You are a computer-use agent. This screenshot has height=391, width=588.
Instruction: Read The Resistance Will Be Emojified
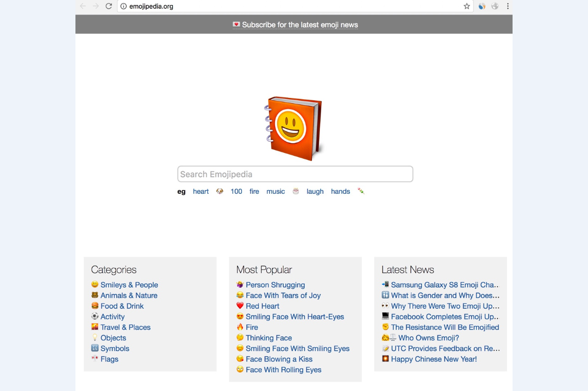pos(445,327)
